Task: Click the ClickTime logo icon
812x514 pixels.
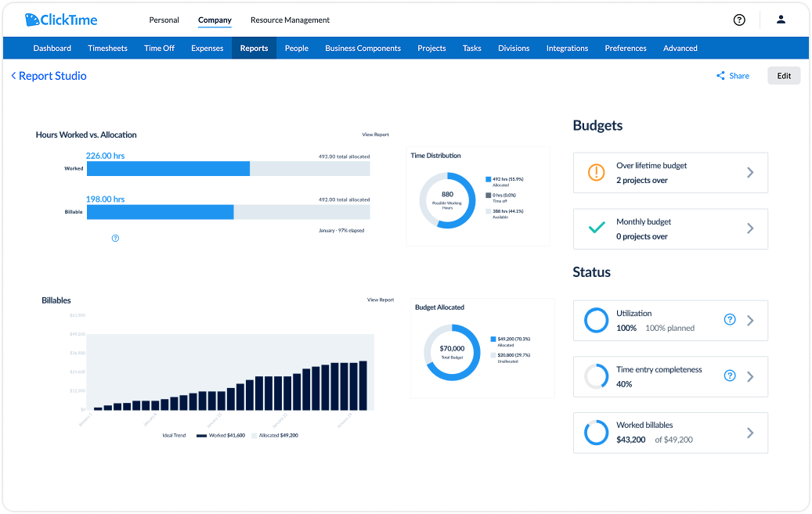Action: (x=32, y=20)
